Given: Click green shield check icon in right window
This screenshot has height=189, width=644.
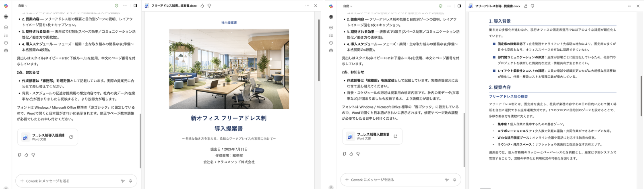Looking at the screenshot, I should tap(440, 6).
